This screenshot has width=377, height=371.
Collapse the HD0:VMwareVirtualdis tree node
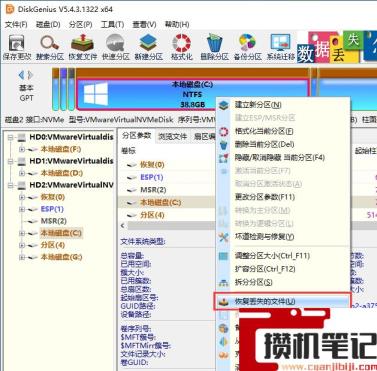pos(11,137)
